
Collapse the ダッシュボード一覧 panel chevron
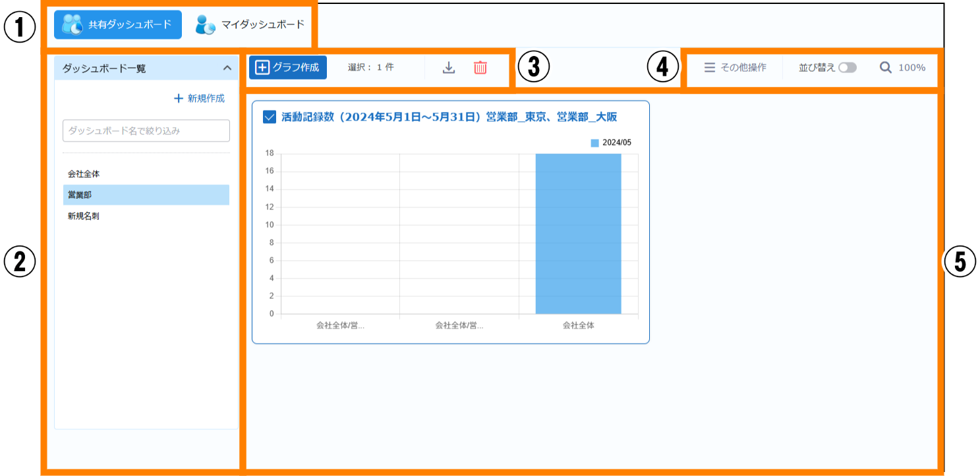click(227, 68)
